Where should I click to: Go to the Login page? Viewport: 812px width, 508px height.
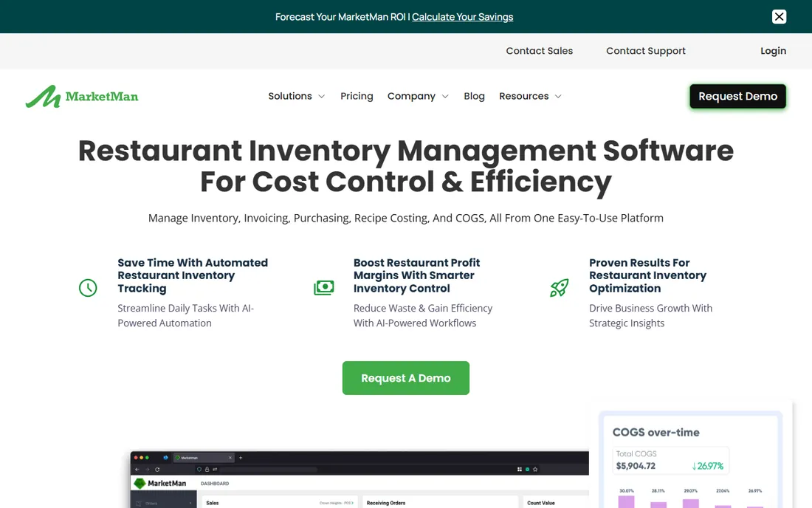pos(773,51)
